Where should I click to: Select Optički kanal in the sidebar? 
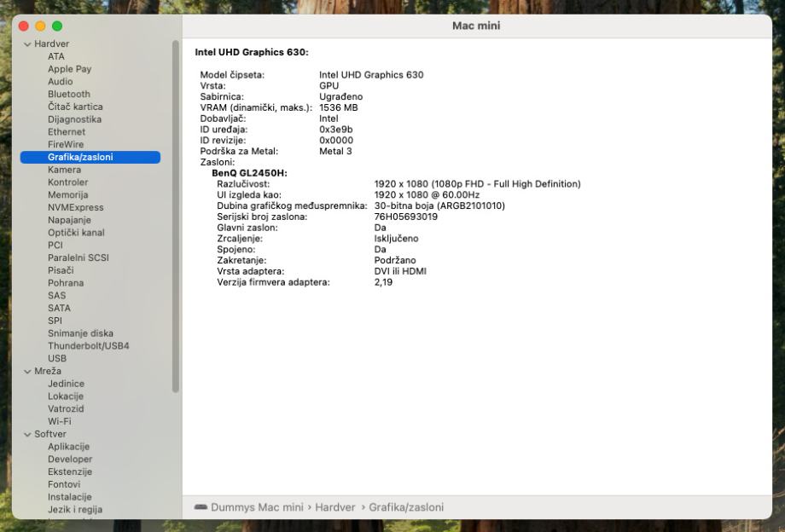click(x=76, y=233)
